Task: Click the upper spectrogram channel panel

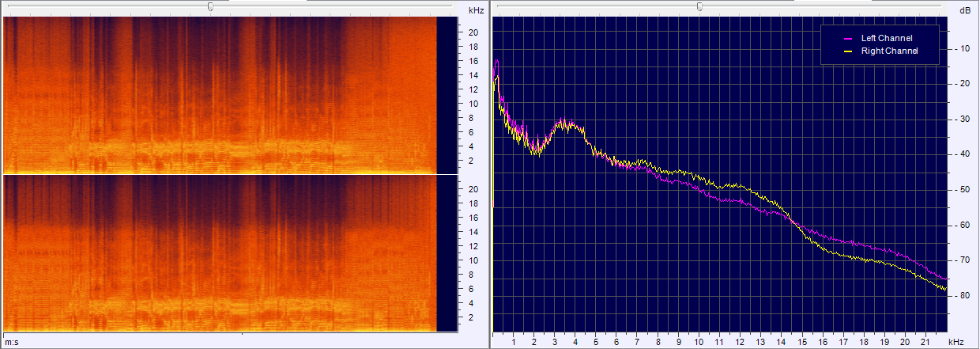Action: coord(220,95)
